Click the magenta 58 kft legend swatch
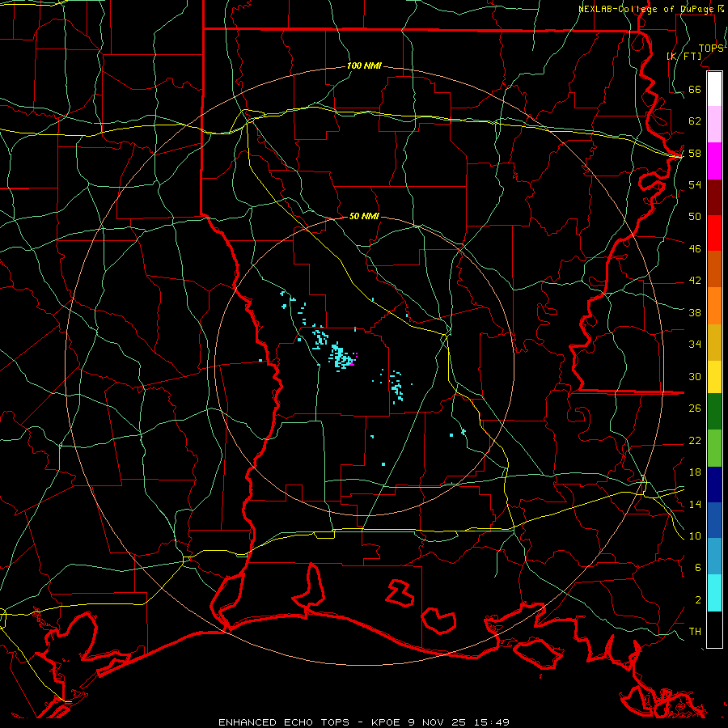 pos(714,161)
